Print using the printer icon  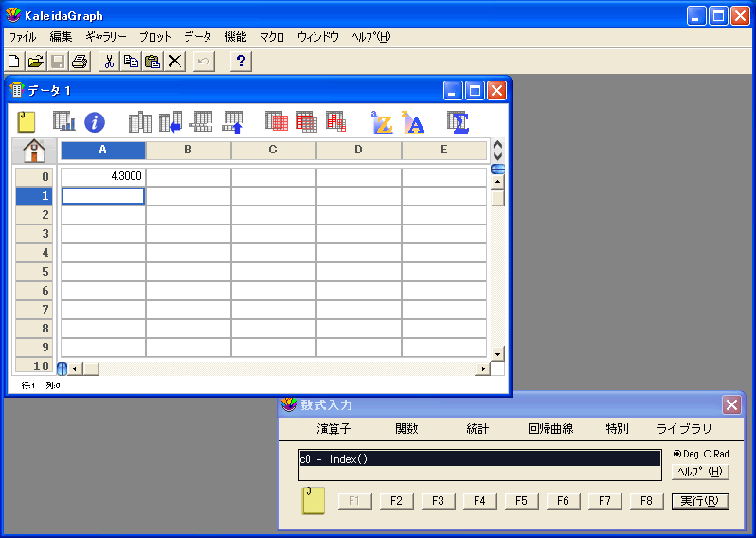(x=80, y=62)
